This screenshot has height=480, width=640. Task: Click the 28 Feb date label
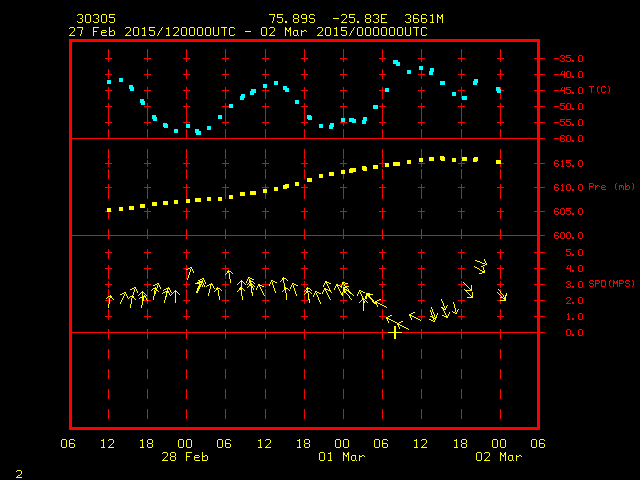185,457
